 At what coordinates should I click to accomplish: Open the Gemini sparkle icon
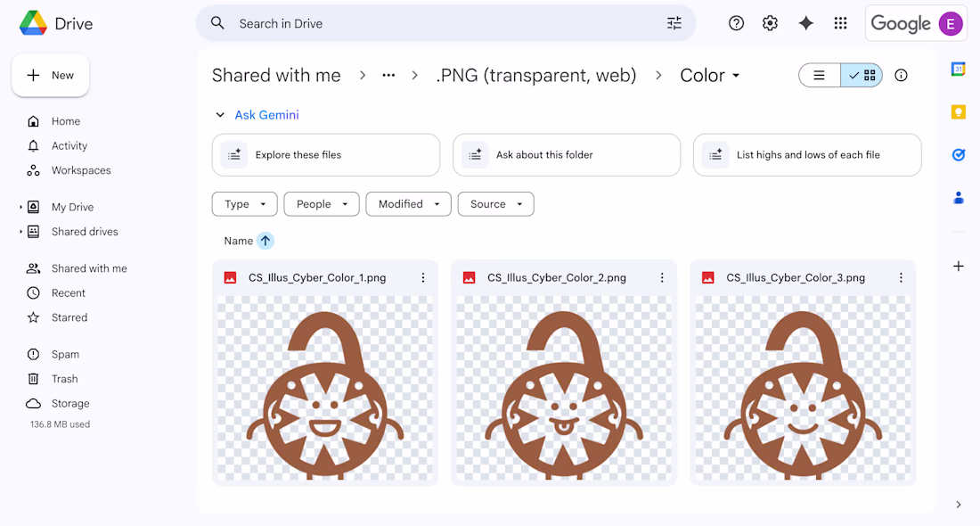point(805,23)
